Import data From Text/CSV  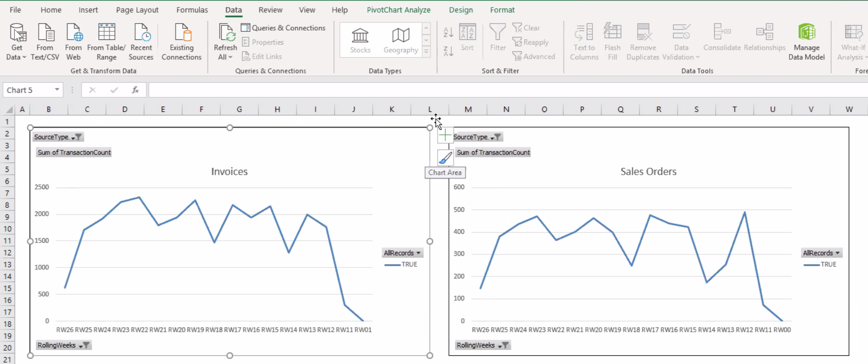(x=45, y=42)
